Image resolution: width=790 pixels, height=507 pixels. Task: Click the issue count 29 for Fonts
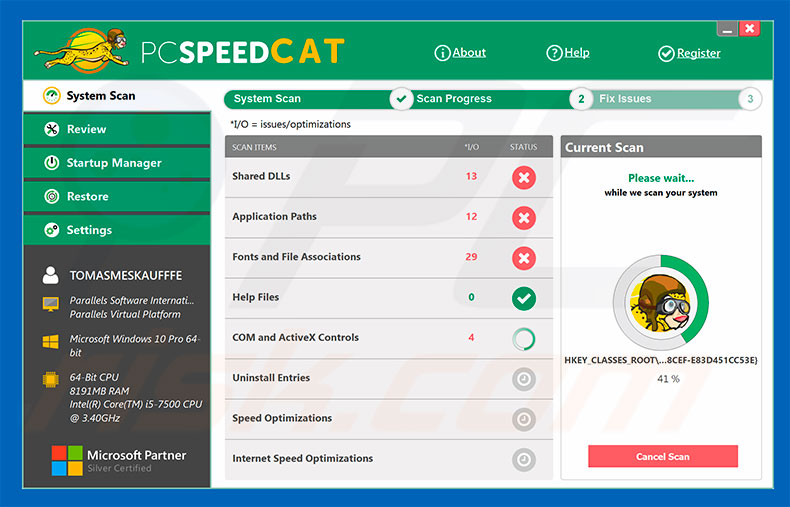(x=471, y=257)
